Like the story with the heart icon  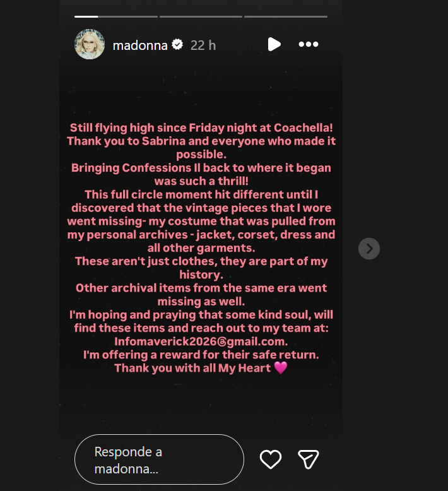point(271,459)
